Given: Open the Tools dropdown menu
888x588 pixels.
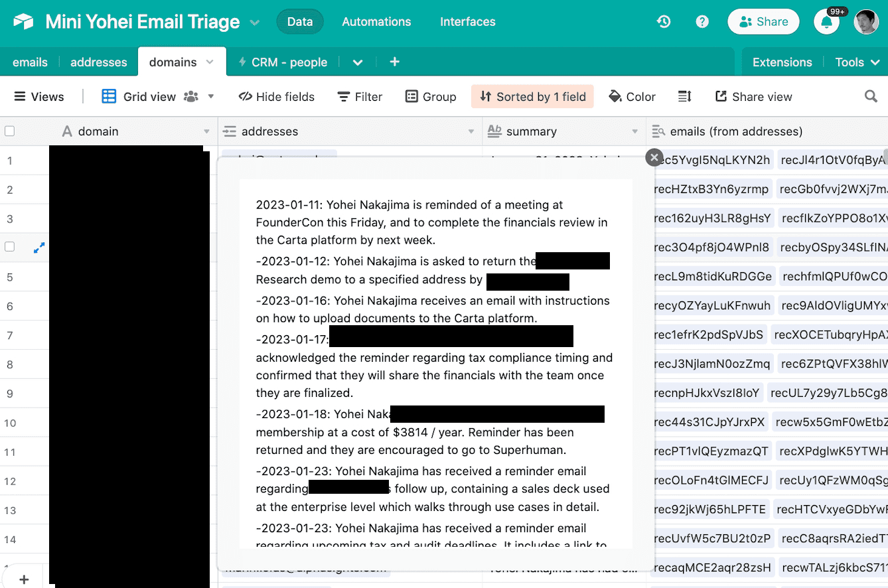Looking at the screenshot, I should (857, 62).
